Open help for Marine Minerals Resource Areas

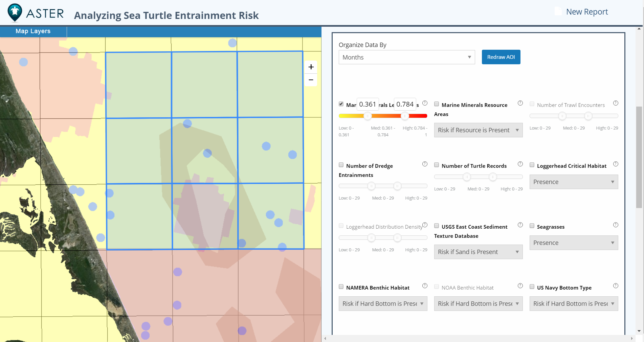point(520,103)
